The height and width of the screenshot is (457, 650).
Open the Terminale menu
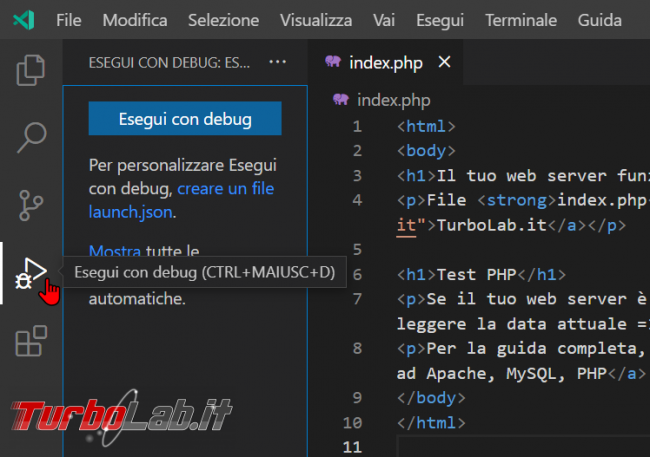521,20
